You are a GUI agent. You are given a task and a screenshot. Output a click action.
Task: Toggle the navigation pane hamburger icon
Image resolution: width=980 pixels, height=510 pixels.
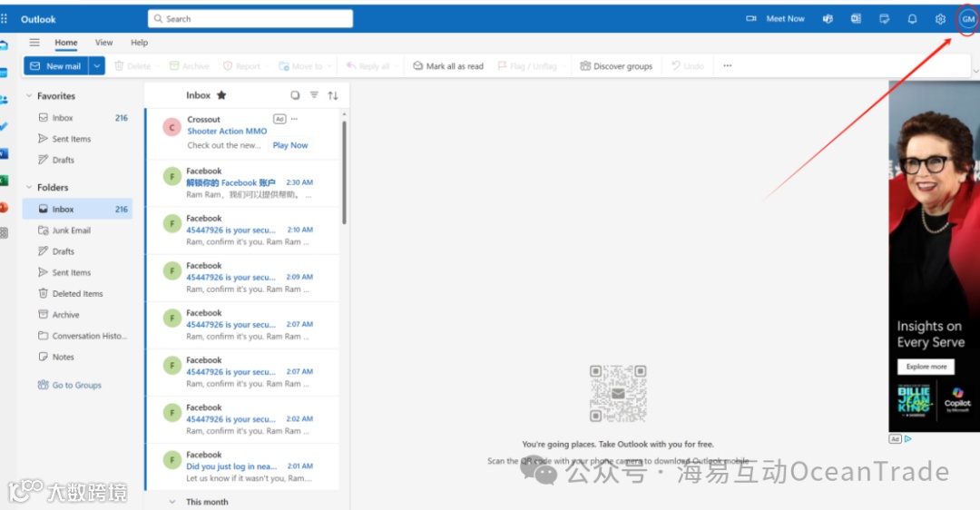pyautogui.click(x=34, y=43)
